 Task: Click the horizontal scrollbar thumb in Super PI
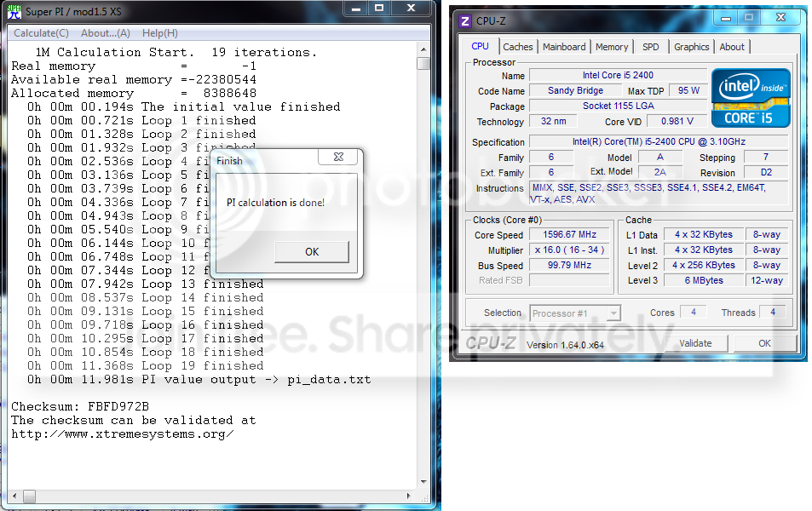pyautogui.click(x=30, y=496)
